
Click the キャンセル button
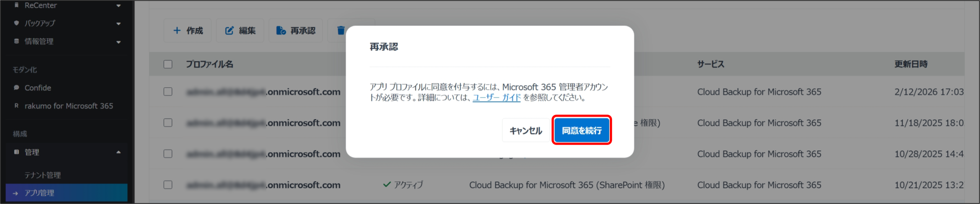pos(526,131)
